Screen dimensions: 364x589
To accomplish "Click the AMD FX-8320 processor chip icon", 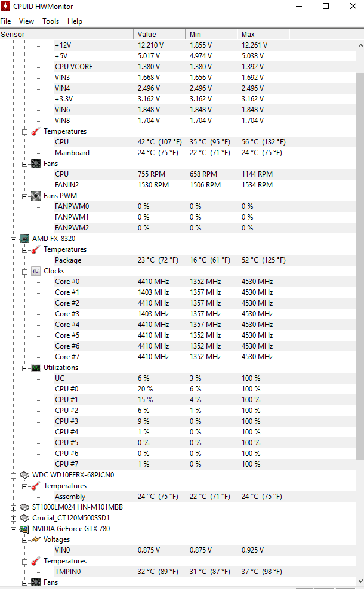I will pyautogui.click(x=24, y=239).
